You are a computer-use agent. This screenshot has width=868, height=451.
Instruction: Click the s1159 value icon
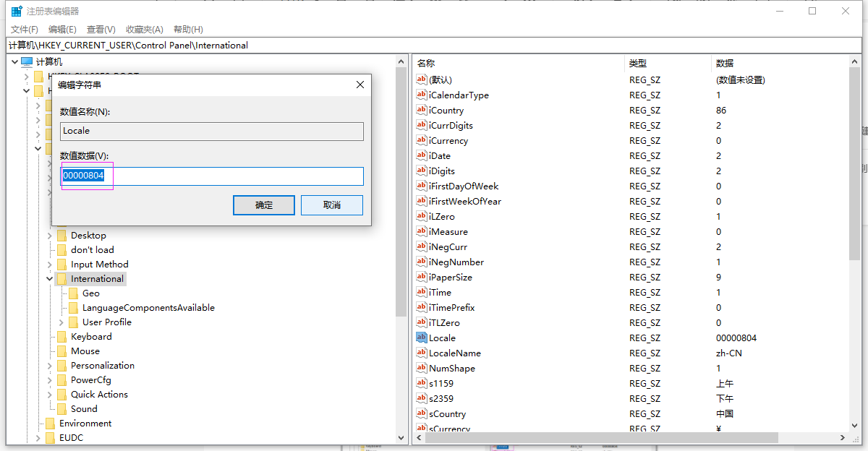422,383
